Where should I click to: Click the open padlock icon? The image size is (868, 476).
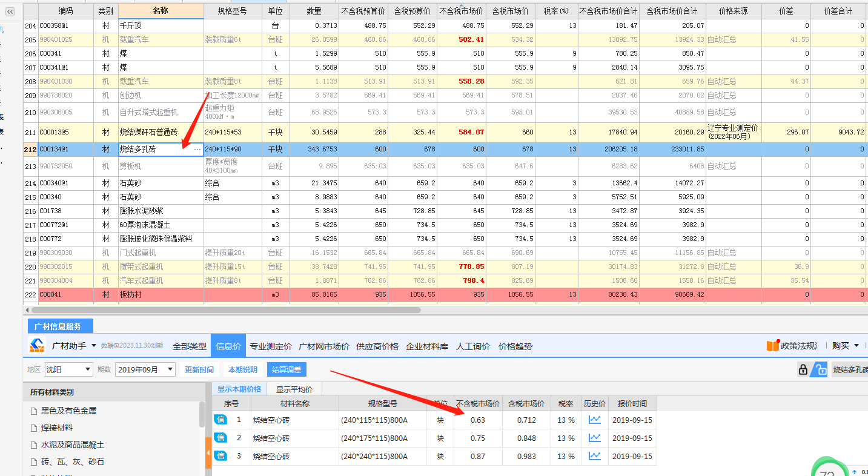pos(820,369)
